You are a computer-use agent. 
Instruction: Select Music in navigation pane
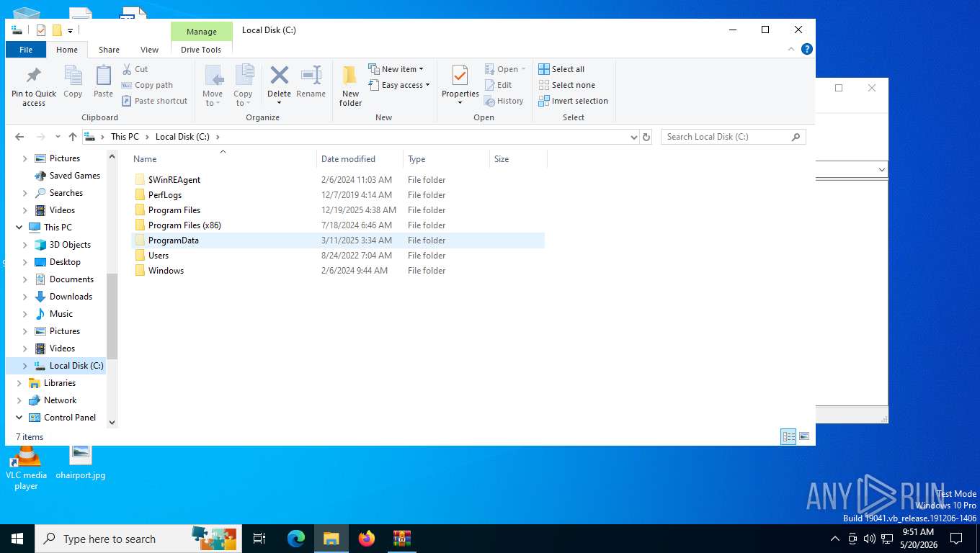click(x=61, y=314)
